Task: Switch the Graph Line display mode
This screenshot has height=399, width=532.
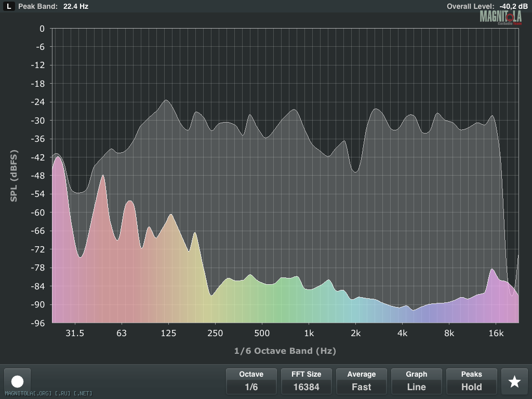Action: pos(416,381)
